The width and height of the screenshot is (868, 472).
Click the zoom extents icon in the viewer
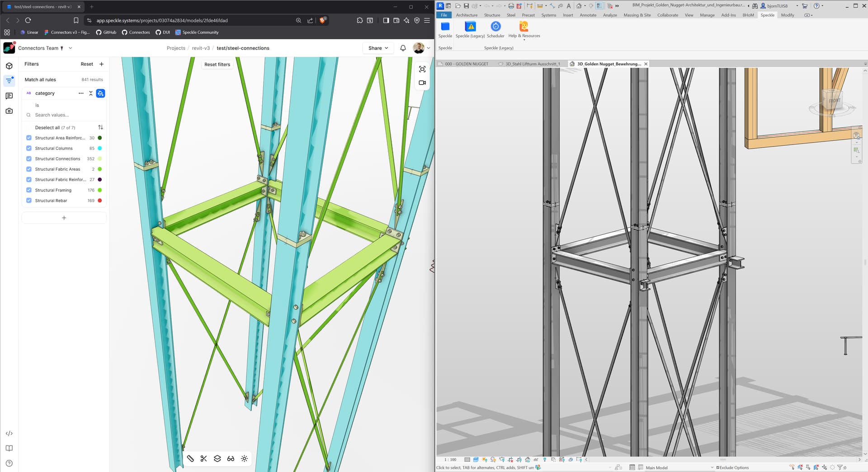tap(422, 69)
